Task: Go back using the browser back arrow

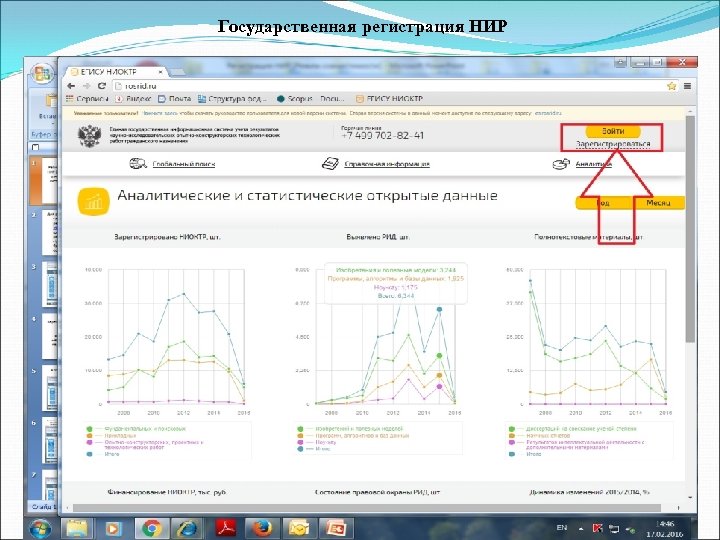Action: [x=71, y=86]
